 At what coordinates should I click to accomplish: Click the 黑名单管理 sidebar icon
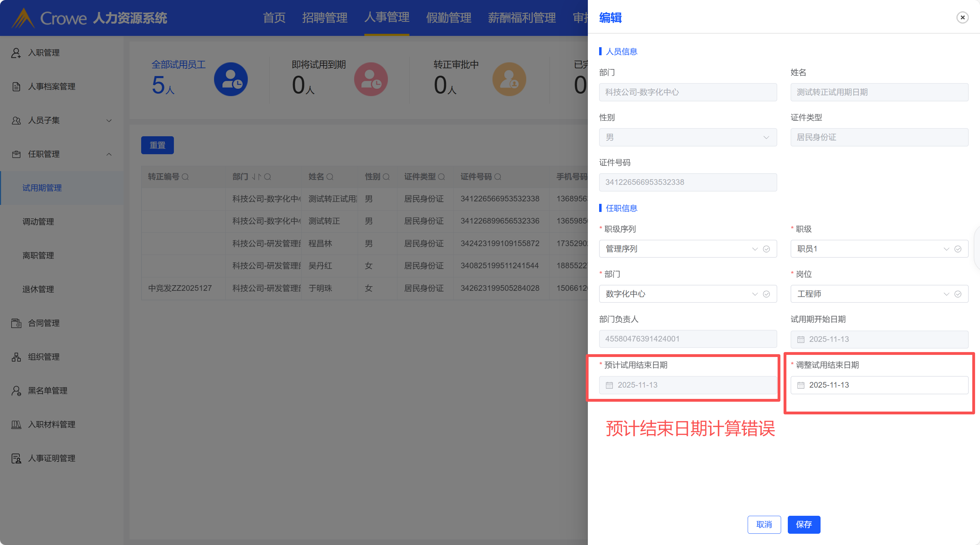coord(16,391)
